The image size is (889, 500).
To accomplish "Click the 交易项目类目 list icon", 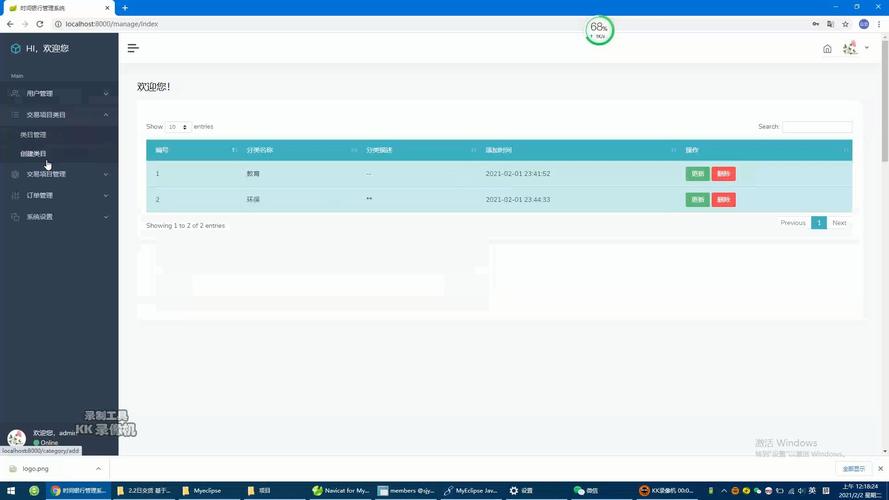I will [x=15, y=115].
